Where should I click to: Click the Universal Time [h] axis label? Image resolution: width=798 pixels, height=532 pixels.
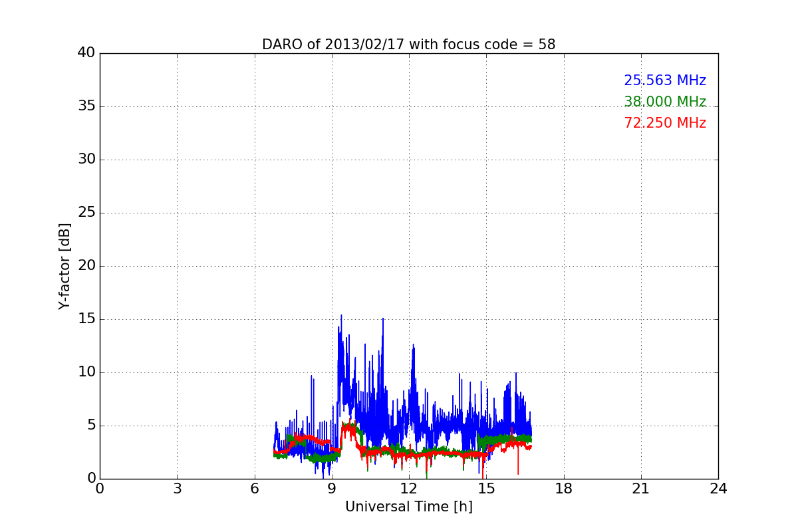408,507
